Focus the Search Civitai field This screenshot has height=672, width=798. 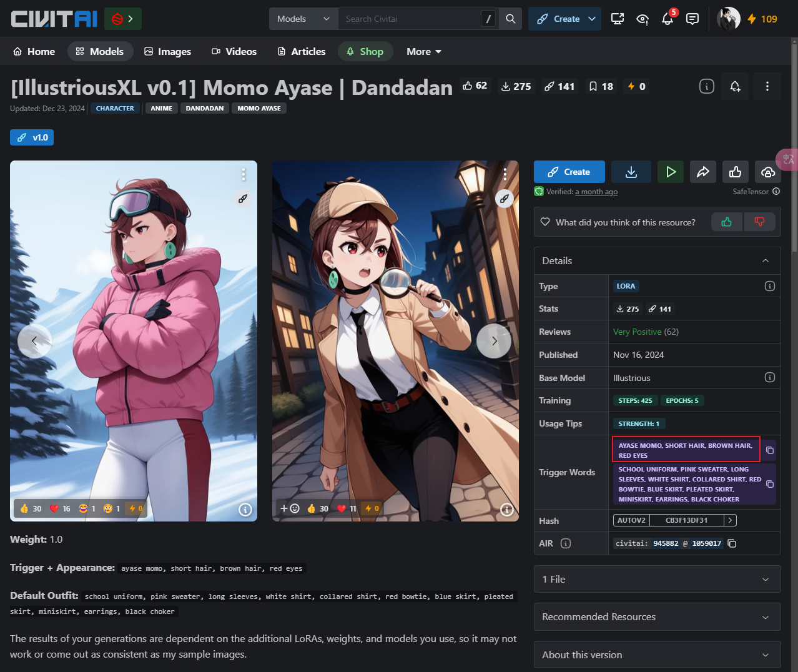click(x=409, y=19)
